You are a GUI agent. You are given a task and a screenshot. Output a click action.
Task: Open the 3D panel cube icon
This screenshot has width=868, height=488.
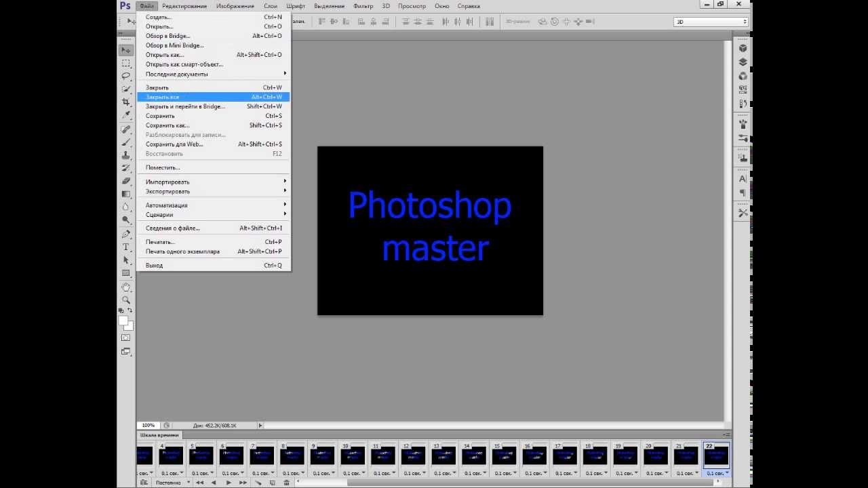click(743, 49)
